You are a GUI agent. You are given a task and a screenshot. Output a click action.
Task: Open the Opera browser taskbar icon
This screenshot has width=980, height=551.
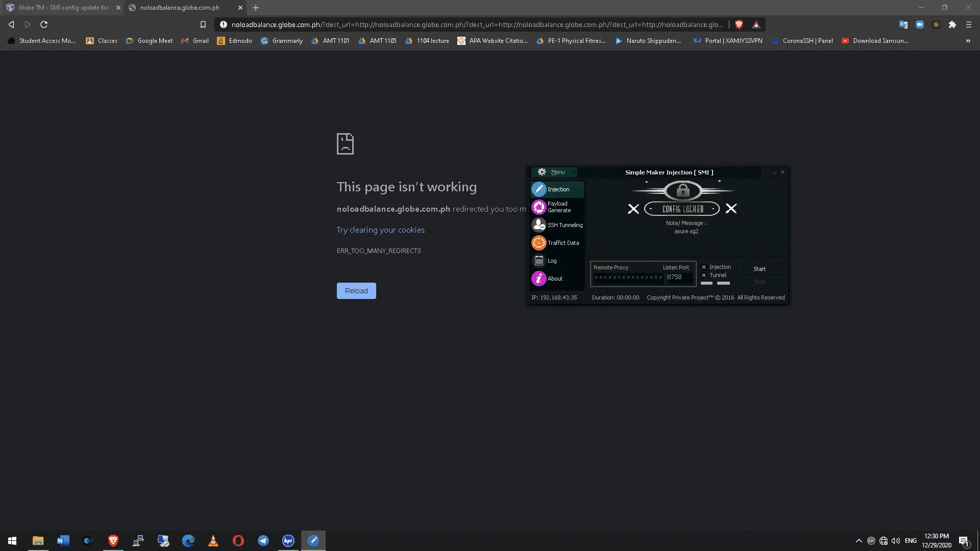pyautogui.click(x=238, y=541)
